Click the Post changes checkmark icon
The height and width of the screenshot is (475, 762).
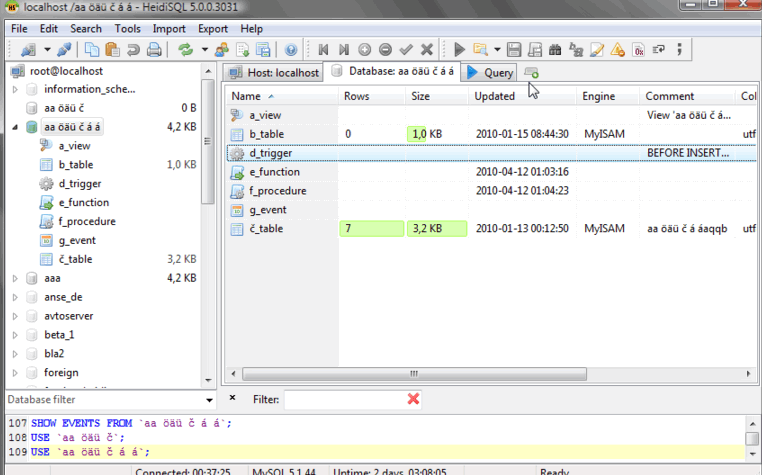406,50
